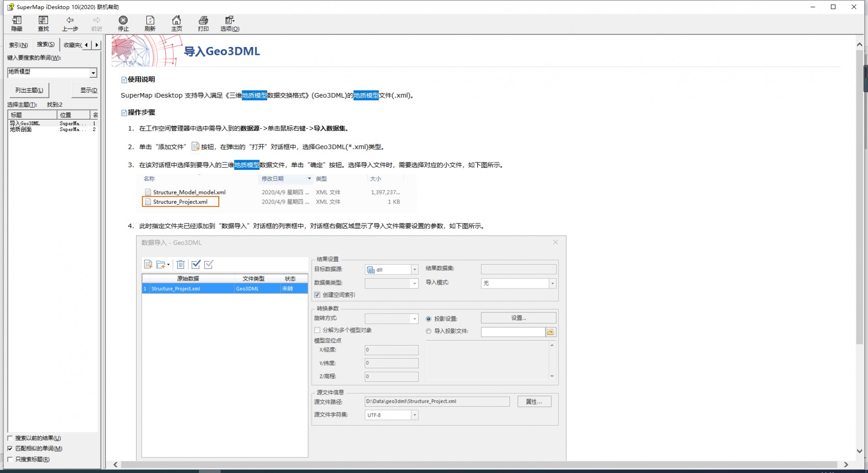Viewport: 868px width, 473px height.
Task: Select the 地质剖面 topic in results
Action: click(x=53, y=129)
